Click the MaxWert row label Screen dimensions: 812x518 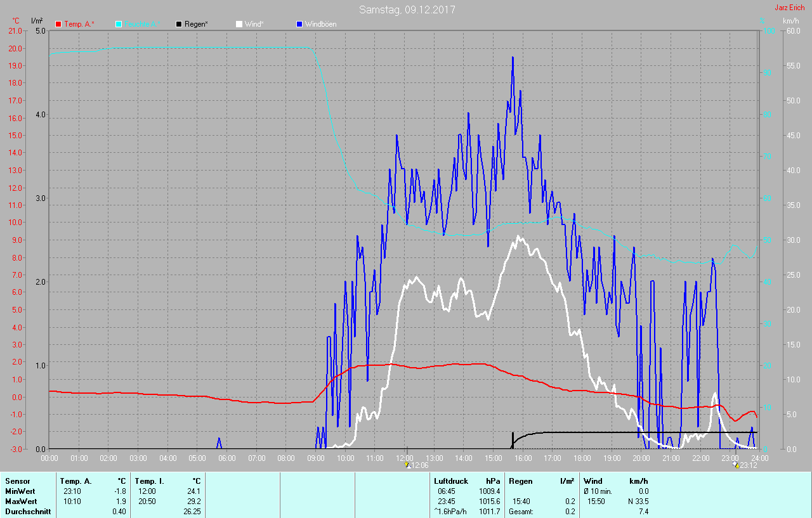click(20, 502)
